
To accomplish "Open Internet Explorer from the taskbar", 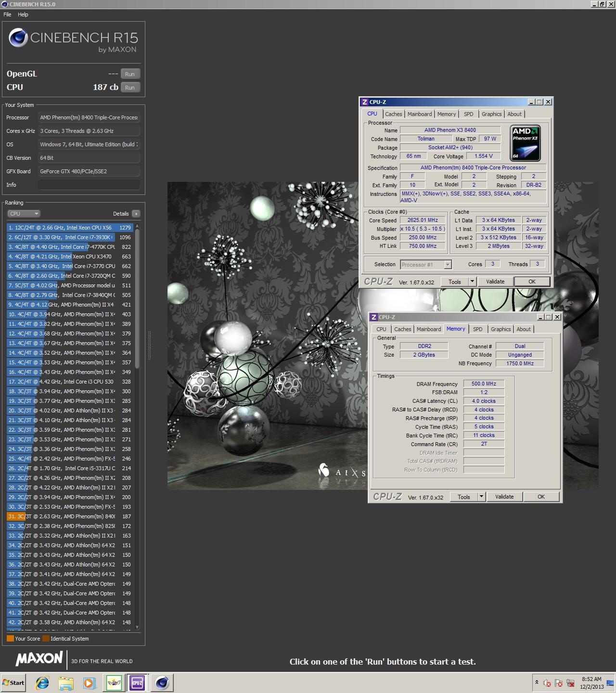I will point(42,682).
